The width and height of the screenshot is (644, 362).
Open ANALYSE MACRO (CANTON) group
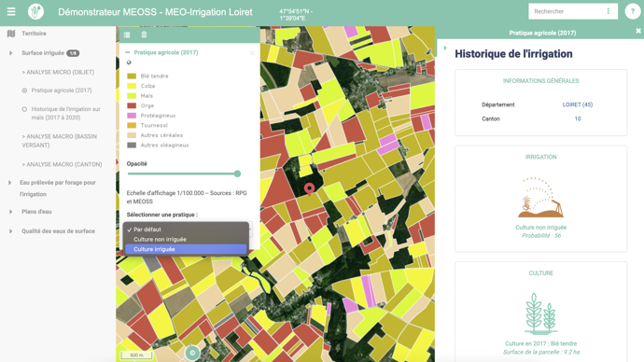point(62,164)
